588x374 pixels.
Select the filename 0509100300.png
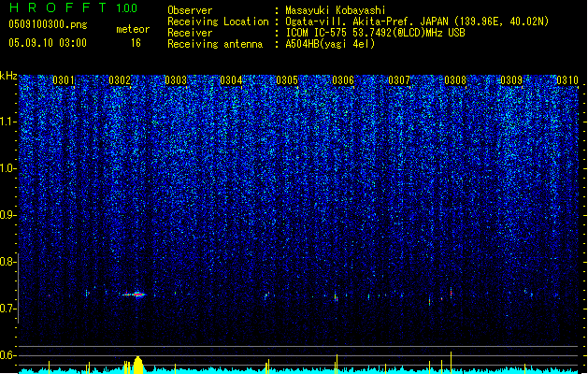48,24
